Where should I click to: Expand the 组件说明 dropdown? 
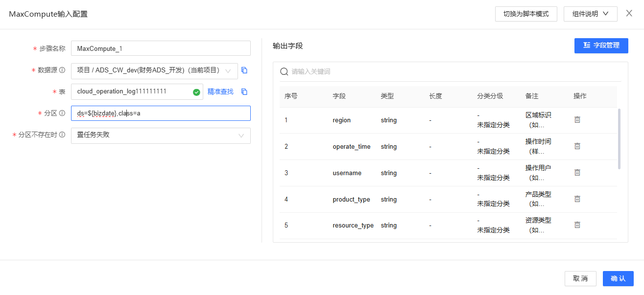pyautogui.click(x=591, y=14)
